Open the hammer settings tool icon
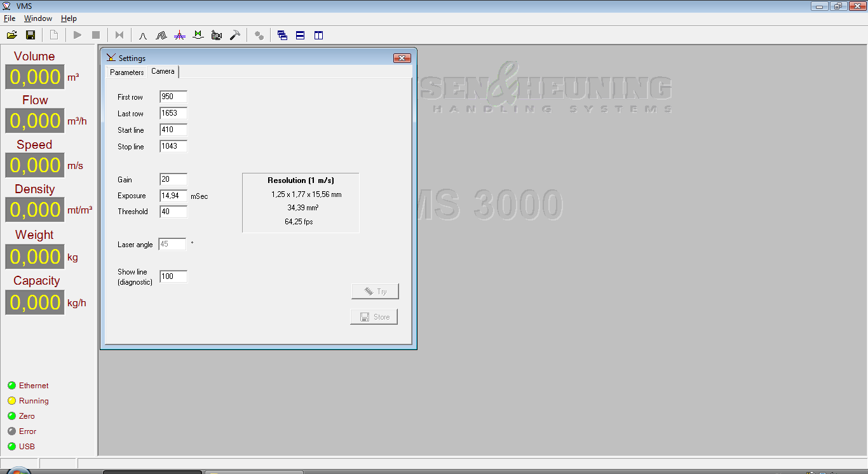The image size is (868, 474). coord(235,36)
